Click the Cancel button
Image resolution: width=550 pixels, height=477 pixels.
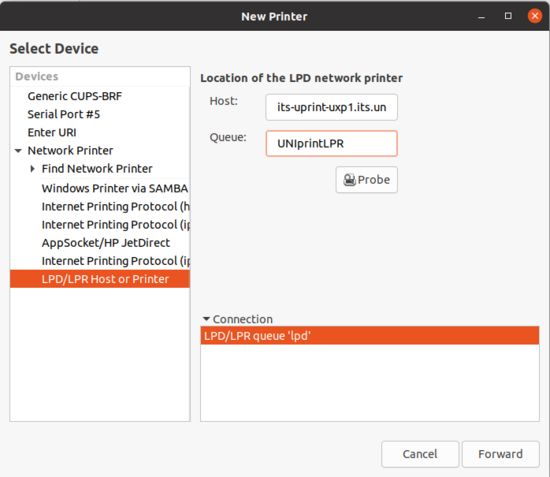420,454
